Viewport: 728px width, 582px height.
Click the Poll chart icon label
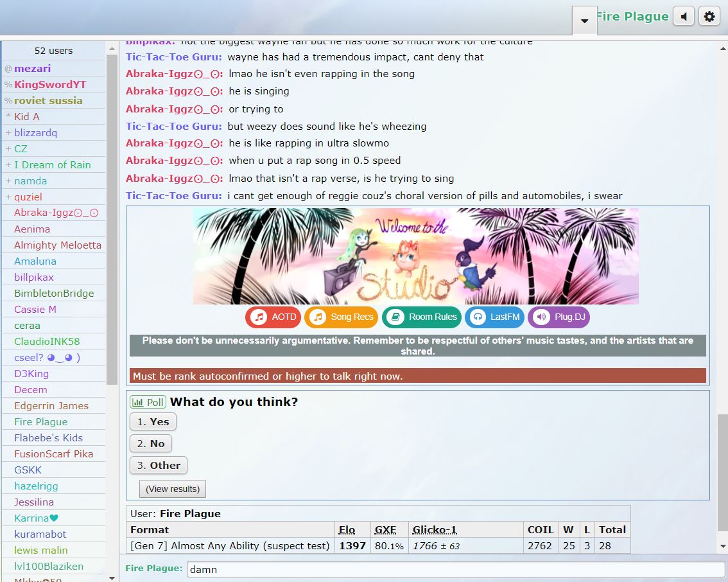148,402
